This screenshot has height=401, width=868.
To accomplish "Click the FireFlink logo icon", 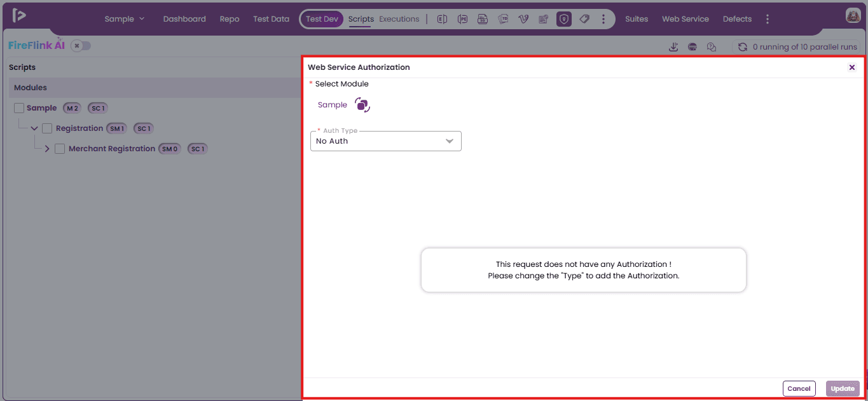I will 19,15.
